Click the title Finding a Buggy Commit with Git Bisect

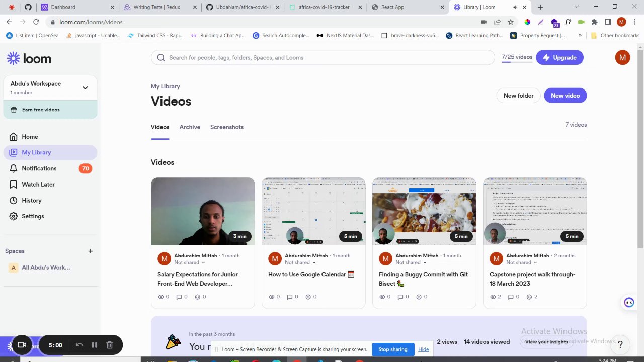pos(423,279)
